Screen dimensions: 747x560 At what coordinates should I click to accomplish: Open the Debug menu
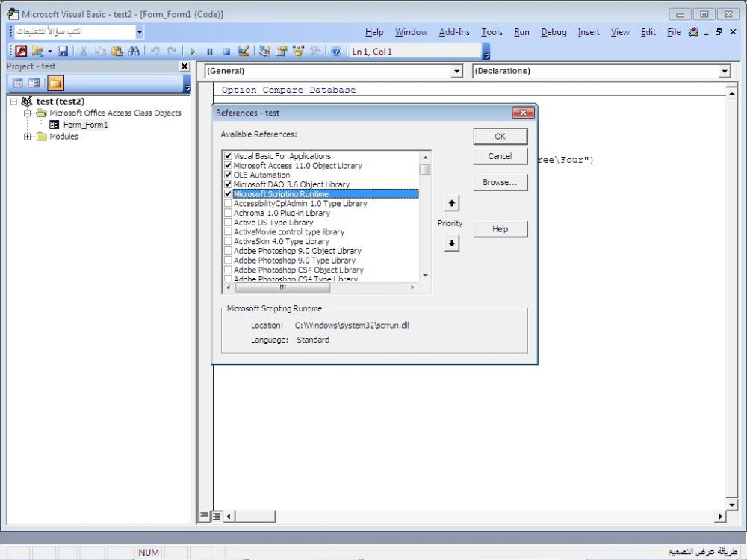pos(554,32)
